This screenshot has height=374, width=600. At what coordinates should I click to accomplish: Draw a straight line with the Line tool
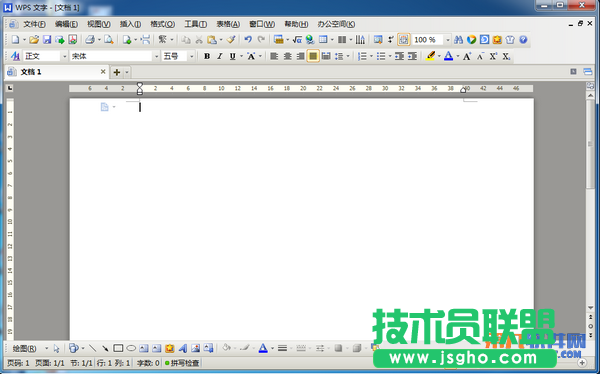[93, 348]
